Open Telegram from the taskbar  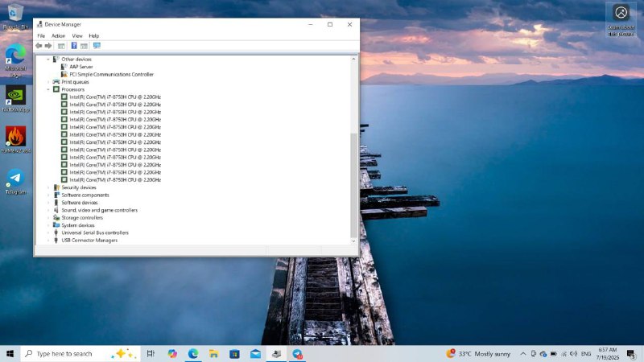coord(297,353)
